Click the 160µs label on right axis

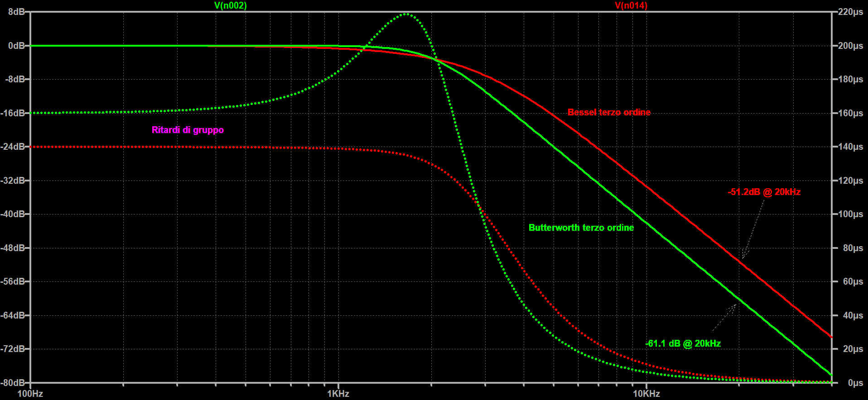tap(850, 113)
